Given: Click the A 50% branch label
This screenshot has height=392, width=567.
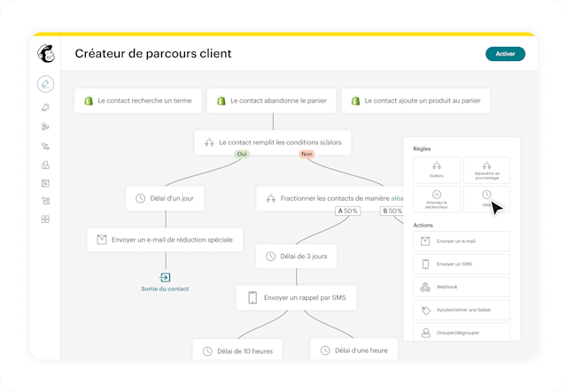Looking at the screenshot, I should [x=348, y=211].
